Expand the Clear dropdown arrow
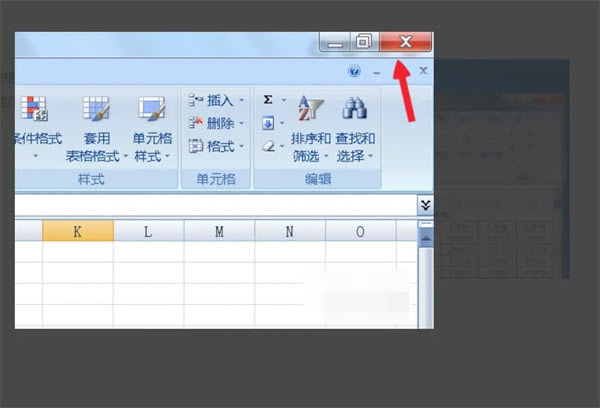 click(x=282, y=146)
